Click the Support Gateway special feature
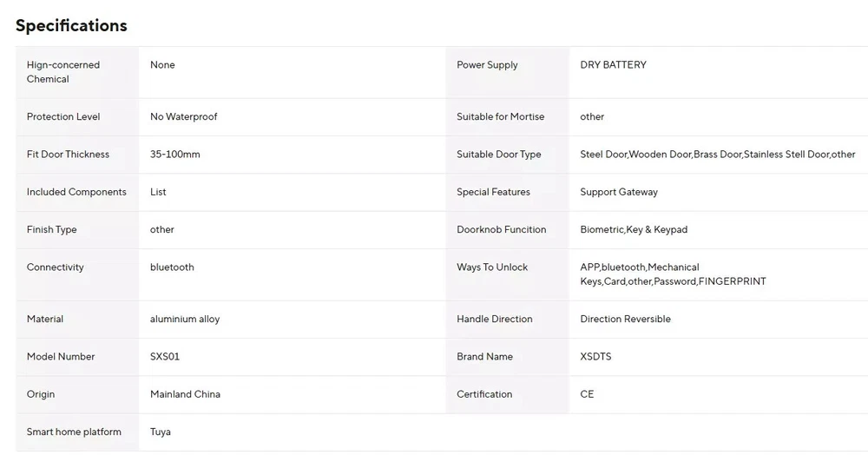Screen dimensions: 868x455 (619, 192)
